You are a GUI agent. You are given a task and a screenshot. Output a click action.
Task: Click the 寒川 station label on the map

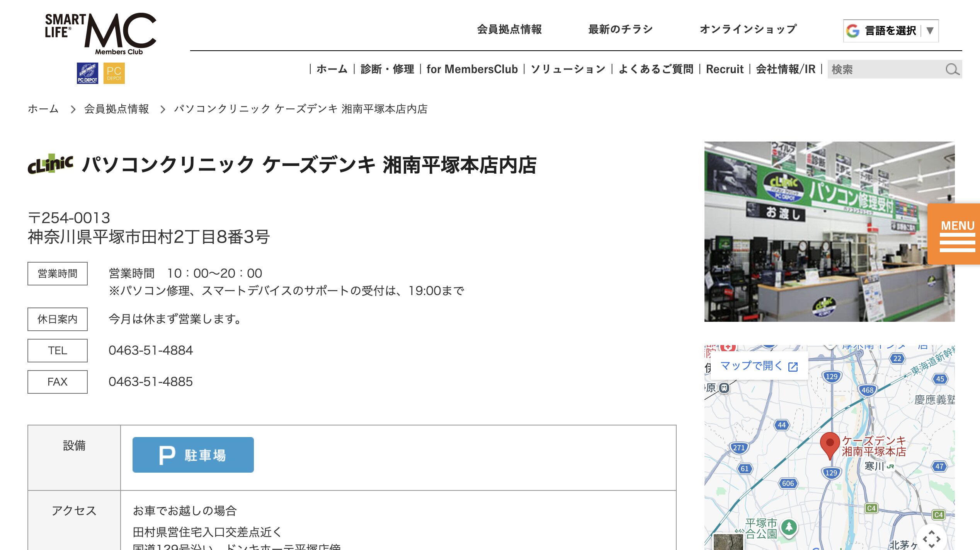pyautogui.click(x=875, y=466)
